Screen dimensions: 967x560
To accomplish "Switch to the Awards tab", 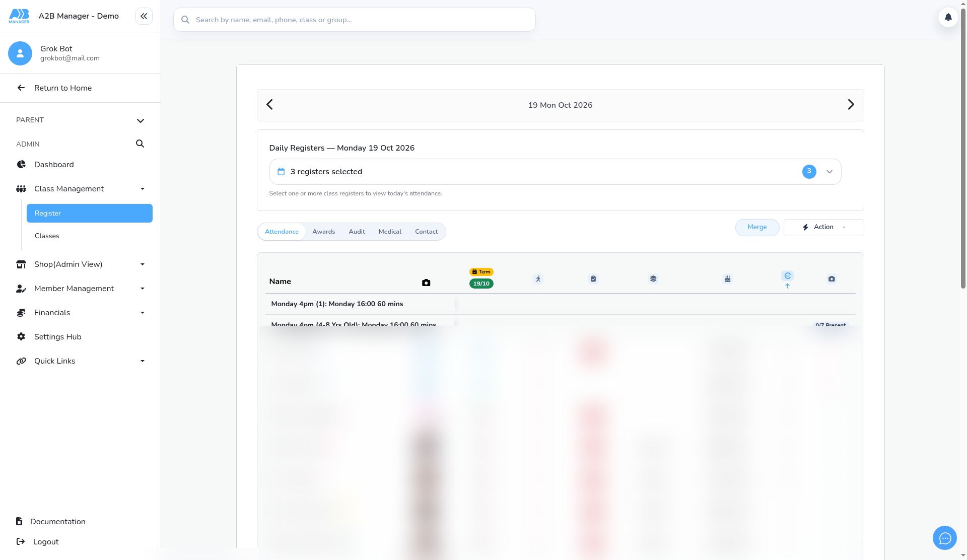I will [323, 232].
